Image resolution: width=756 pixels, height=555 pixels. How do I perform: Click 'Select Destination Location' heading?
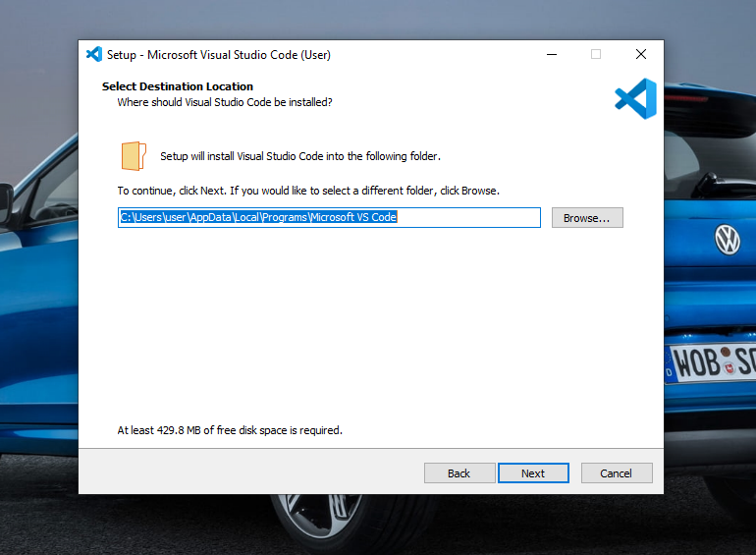178,86
